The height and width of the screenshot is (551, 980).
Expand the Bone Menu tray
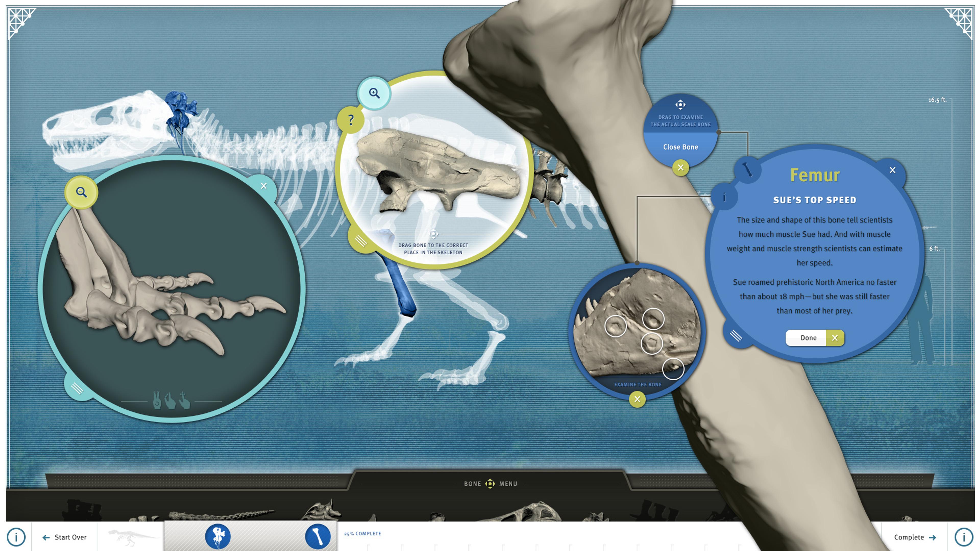(x=490, y=483)
